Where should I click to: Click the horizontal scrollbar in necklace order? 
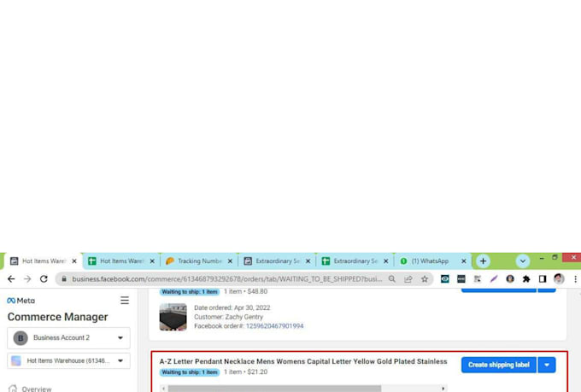click(x=274, y=389)
